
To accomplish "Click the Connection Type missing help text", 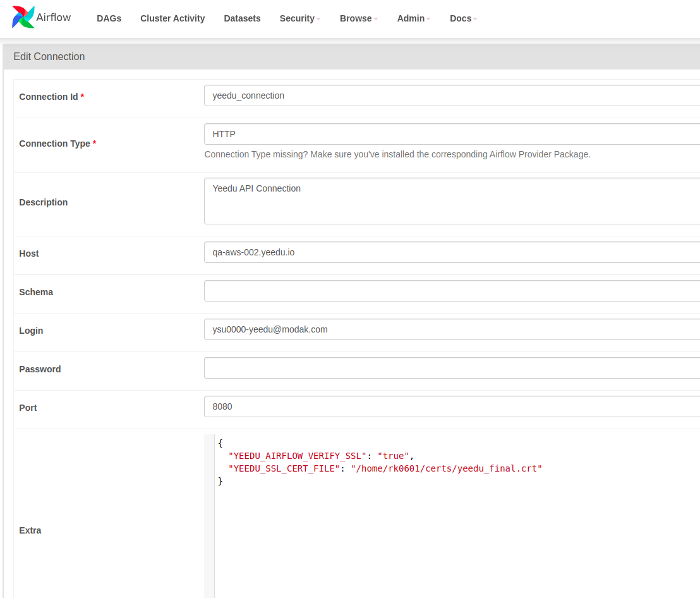I will tap(397, 154).
